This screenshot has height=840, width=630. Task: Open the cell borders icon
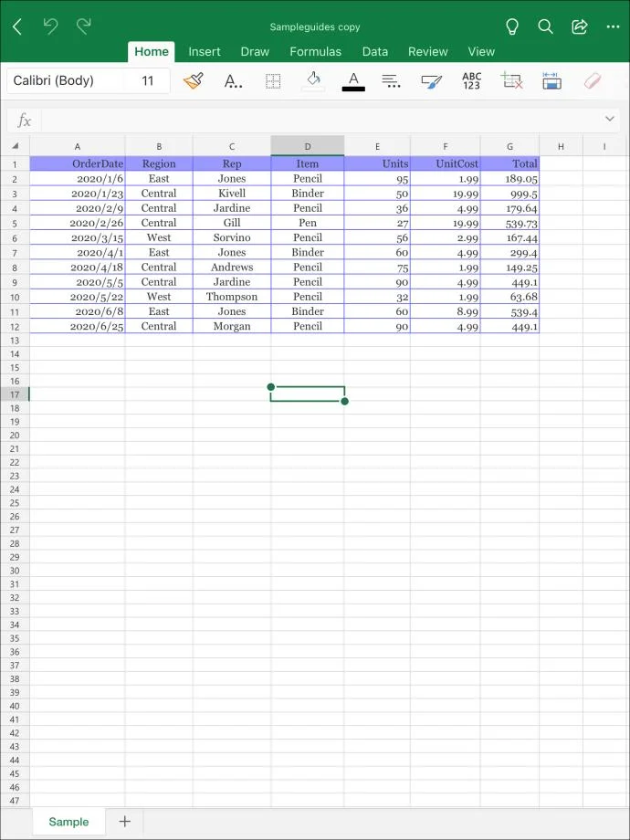coord(273,81)
